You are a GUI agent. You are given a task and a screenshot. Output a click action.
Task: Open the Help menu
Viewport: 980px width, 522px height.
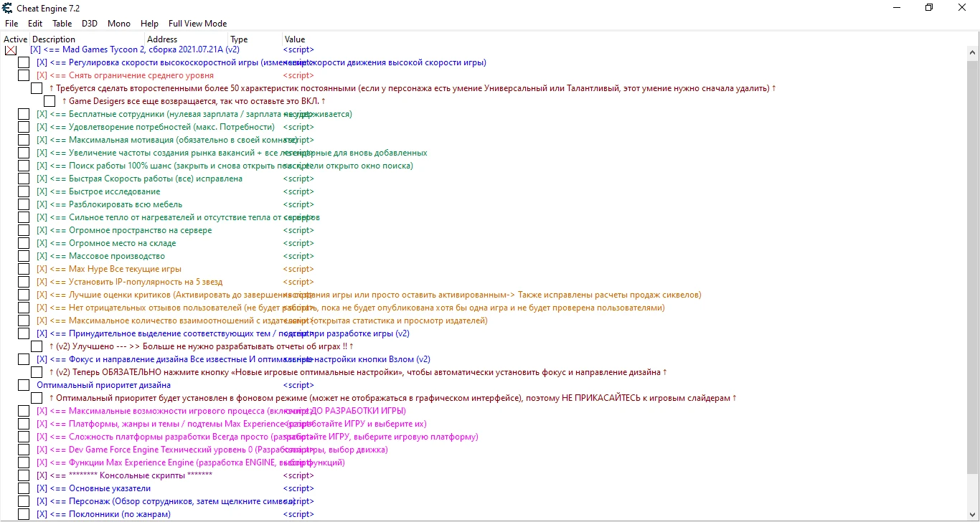point(150,24)
